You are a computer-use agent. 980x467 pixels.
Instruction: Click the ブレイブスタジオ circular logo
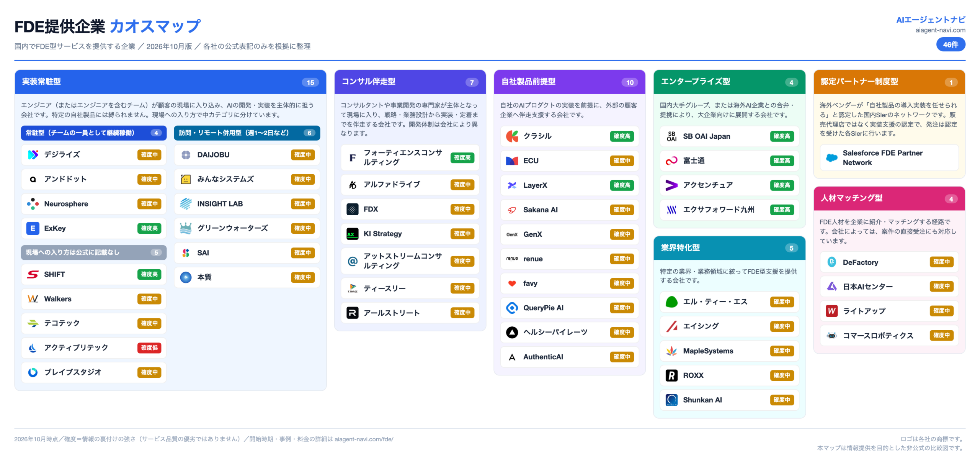33,372
